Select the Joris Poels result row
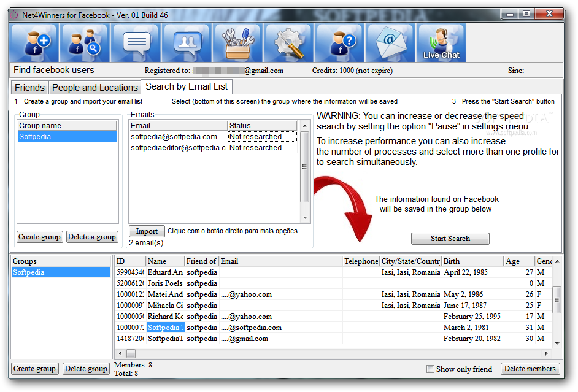 (334, 283)
